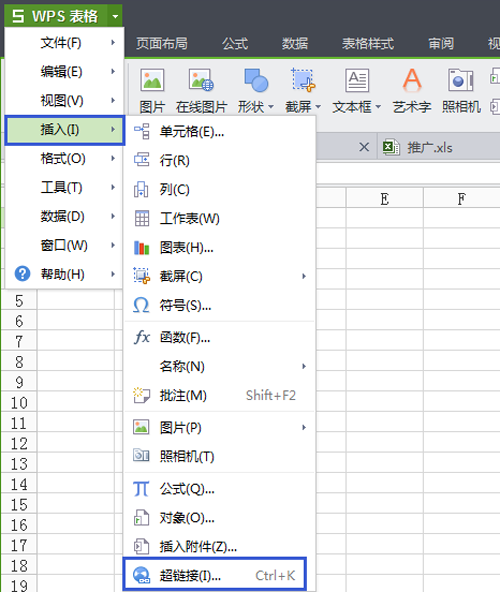Select row 10 header
This screenshot has width=500, height=592.
click(x=19, y=403)
